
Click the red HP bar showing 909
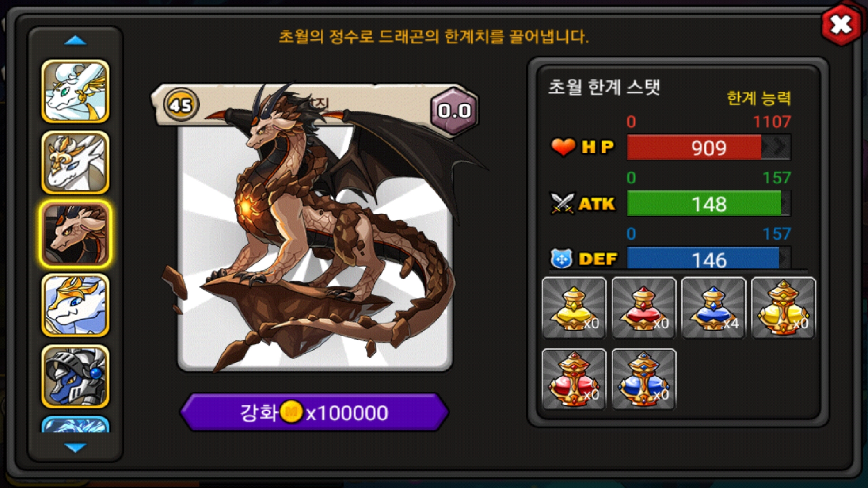709,147
